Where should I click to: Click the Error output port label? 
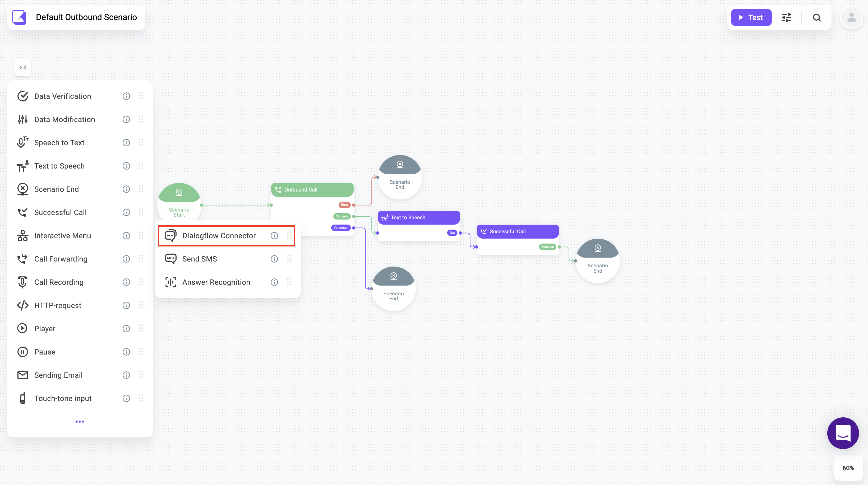point(344,205)
